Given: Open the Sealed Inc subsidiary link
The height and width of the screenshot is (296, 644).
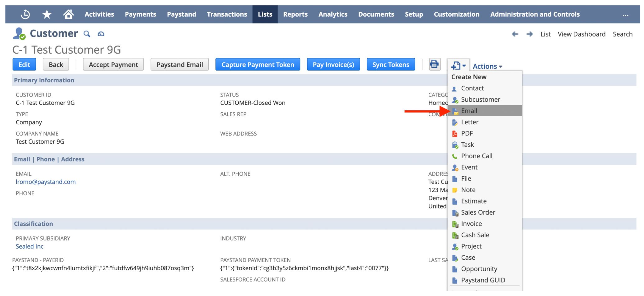Looking at the screenshot, I should click(30, 246).
